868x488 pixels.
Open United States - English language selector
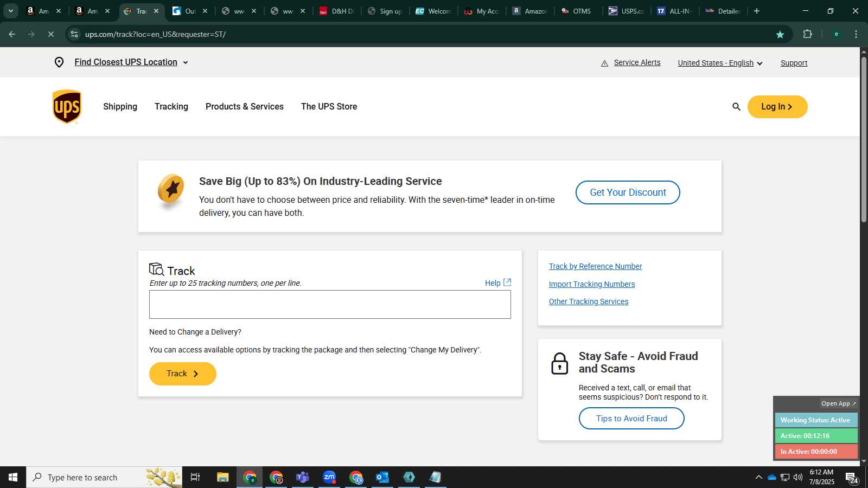(720, 63)
